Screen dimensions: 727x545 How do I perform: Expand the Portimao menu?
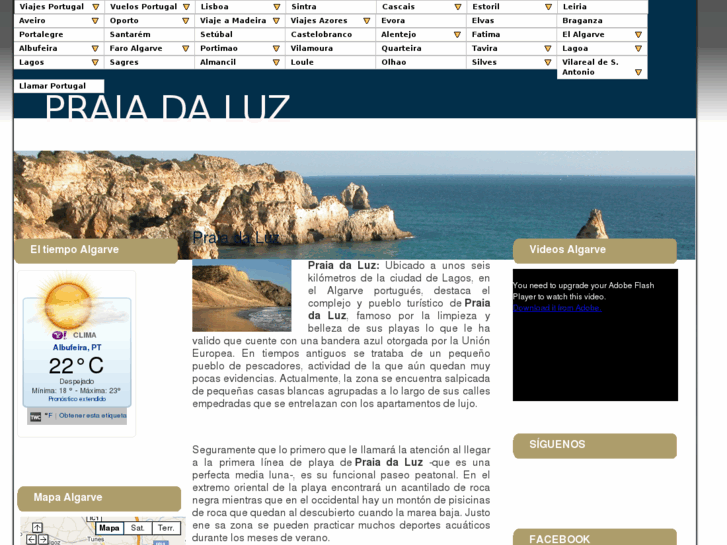pyautogui.click(x=276, y=48)
